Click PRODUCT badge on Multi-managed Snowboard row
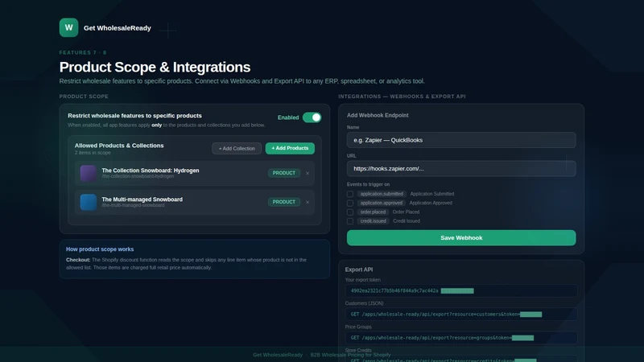The image size is (644, 362). point(284,202)
